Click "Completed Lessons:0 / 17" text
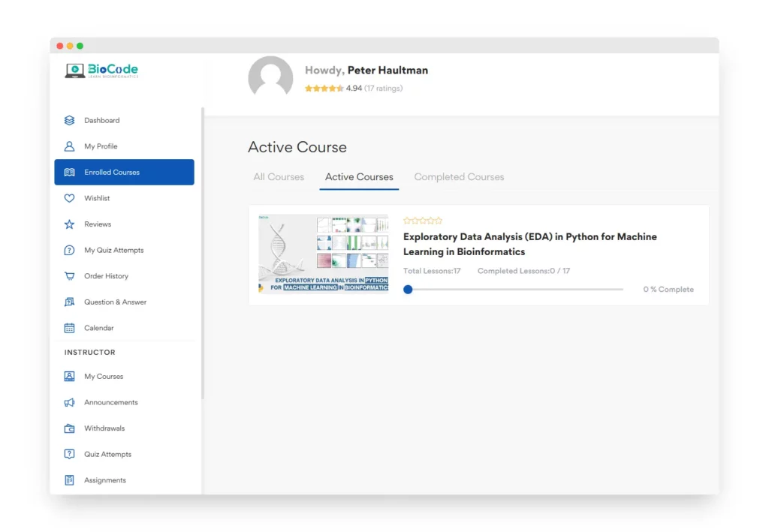 523,271
